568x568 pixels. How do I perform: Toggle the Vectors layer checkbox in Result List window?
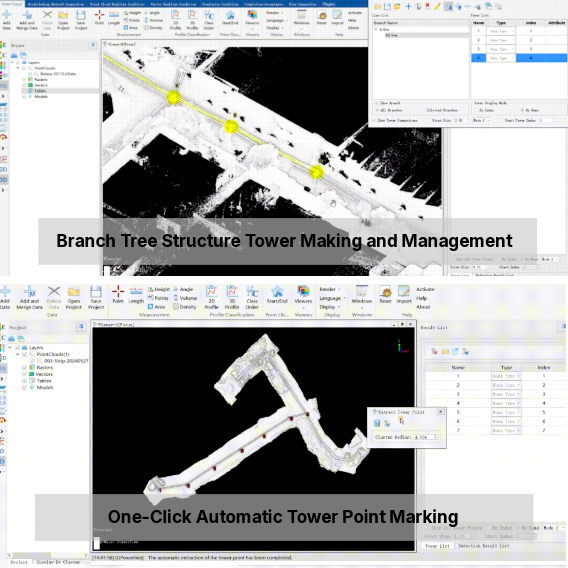25,374
